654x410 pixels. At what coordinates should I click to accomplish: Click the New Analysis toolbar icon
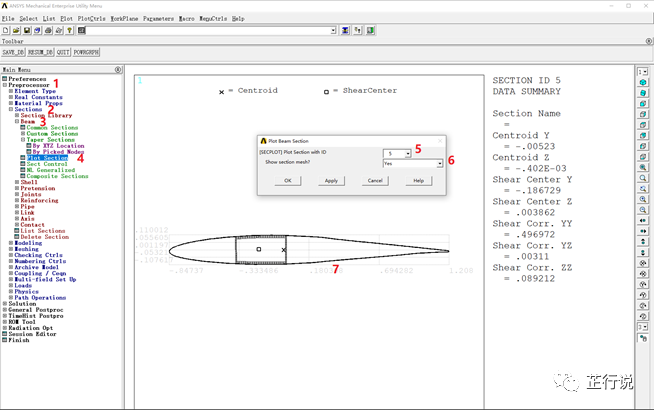click(x=6, y=30)
